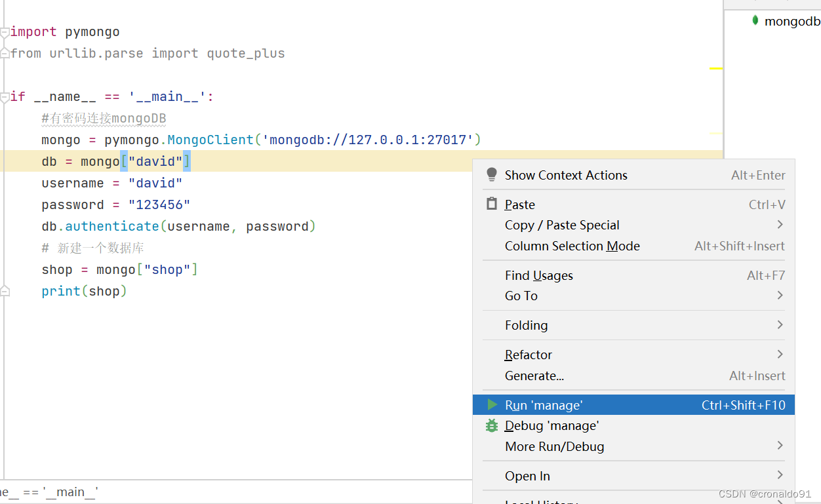Click the "shop" string in code

pos(167,269)
